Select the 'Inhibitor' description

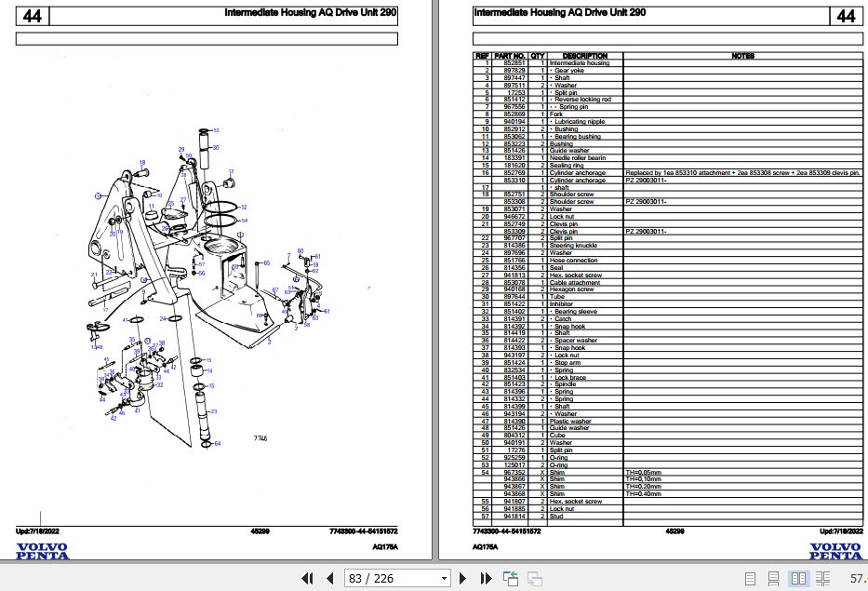tap(561, 304)
